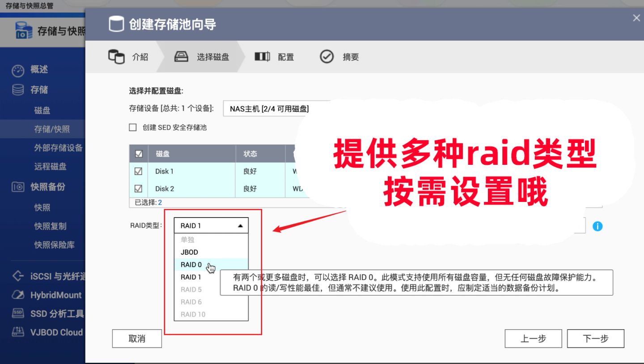This screenshot has height=364, width=644.
Task: Open the NAS主机 storage device selector
Action: [268, 108]
